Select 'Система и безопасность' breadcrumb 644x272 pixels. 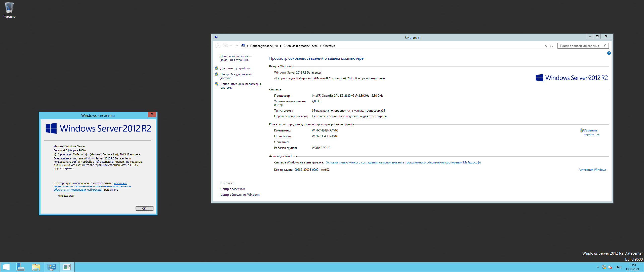[300, 46]
